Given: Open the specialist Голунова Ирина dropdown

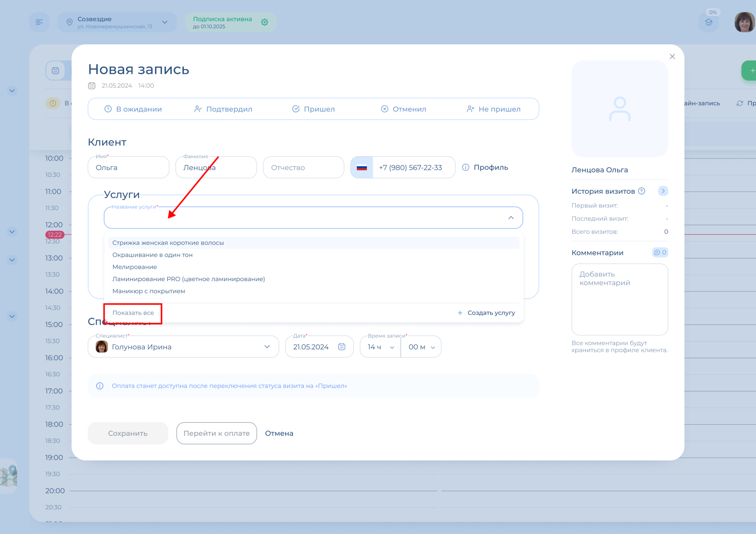Looking at the screenshot, I should pyautogui.click(x=267, y=347).
